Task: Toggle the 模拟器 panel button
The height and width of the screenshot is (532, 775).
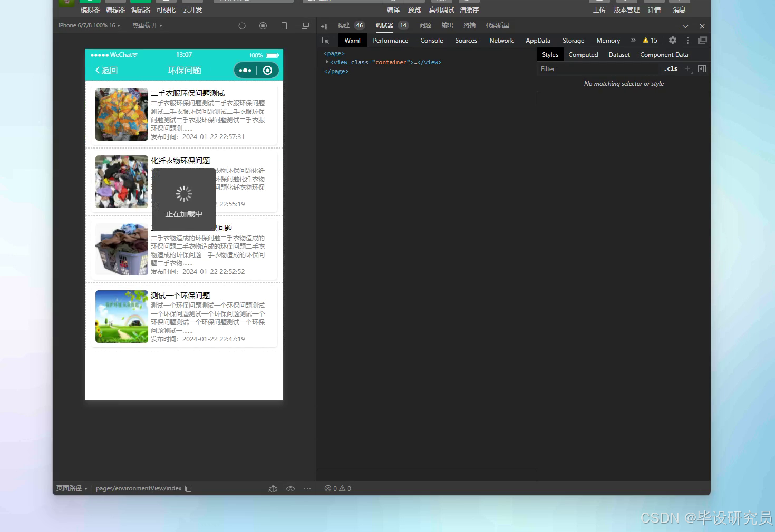Action: point(90,9)
